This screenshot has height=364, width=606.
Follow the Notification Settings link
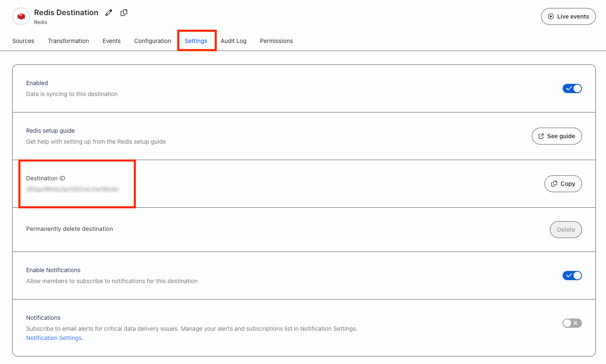click(x=54, y=338)
